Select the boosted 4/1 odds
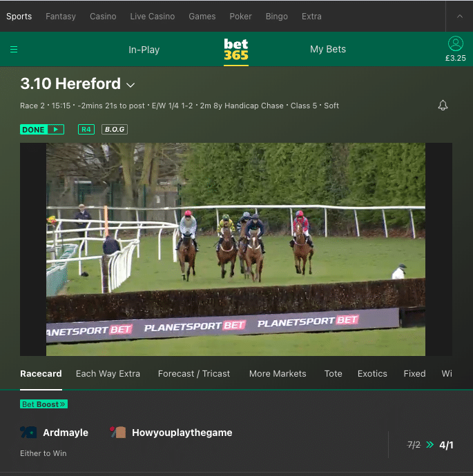 (446, 445)
